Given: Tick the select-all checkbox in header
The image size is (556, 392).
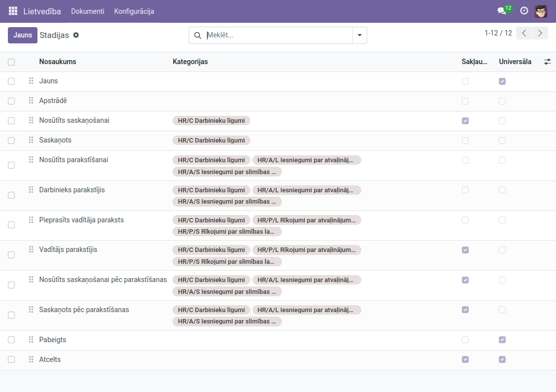Looking at the screenshot, I should tap(11, 62).
